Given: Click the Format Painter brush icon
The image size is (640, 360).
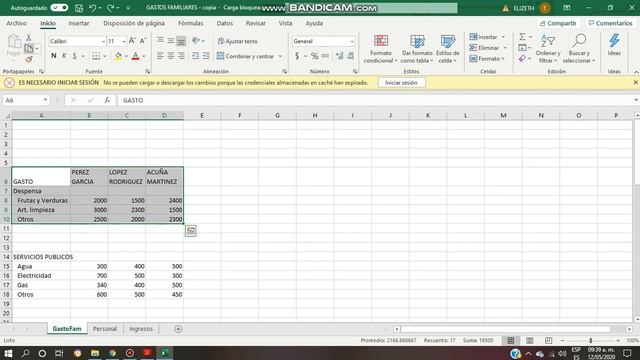Looking at the screenshot, I should [x=29, y=60].
